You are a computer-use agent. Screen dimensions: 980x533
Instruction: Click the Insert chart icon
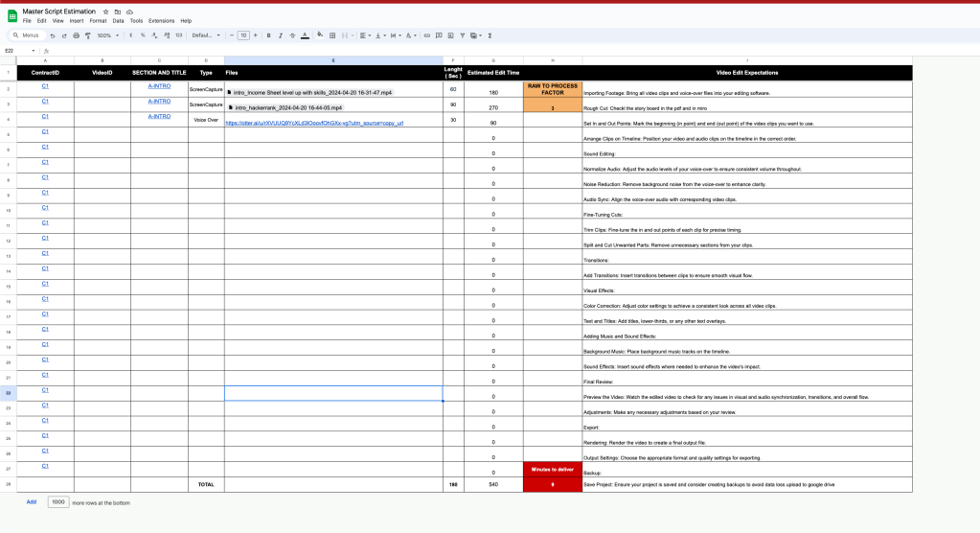pyautogui.click(x=450, y=35)
